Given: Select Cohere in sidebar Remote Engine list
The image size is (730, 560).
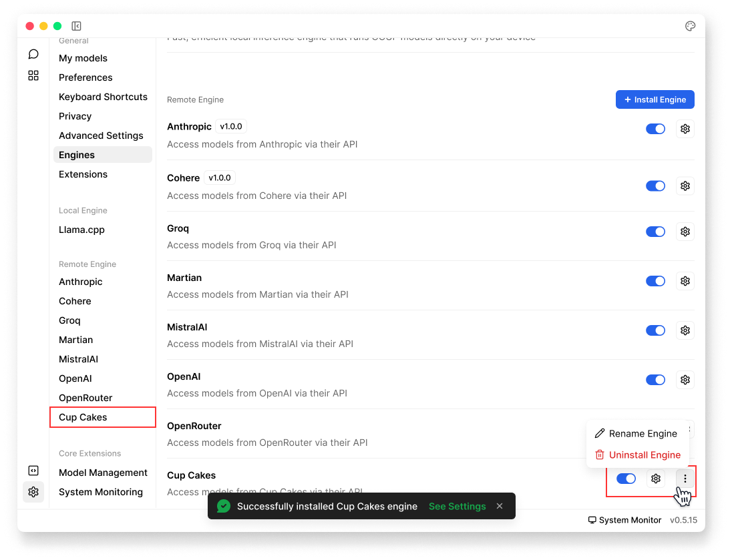Looking at the screenshot, I should point(75,302).
